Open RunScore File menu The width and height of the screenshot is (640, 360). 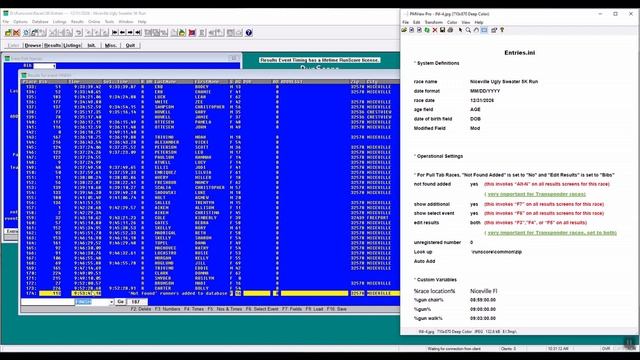click(x=6, y=22)
